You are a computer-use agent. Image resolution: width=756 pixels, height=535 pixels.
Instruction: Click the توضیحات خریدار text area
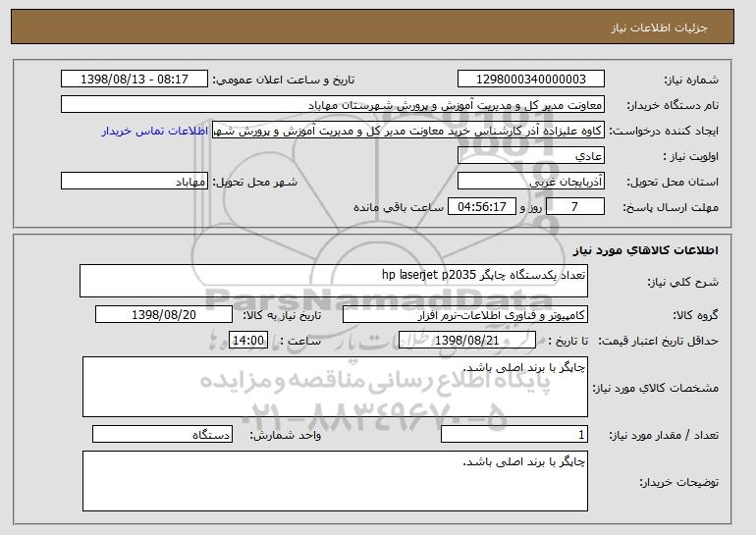coord(335,481)
